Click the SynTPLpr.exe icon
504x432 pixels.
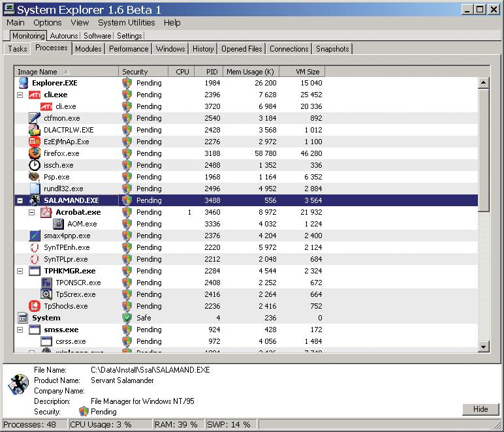click(x=35, y=259)
